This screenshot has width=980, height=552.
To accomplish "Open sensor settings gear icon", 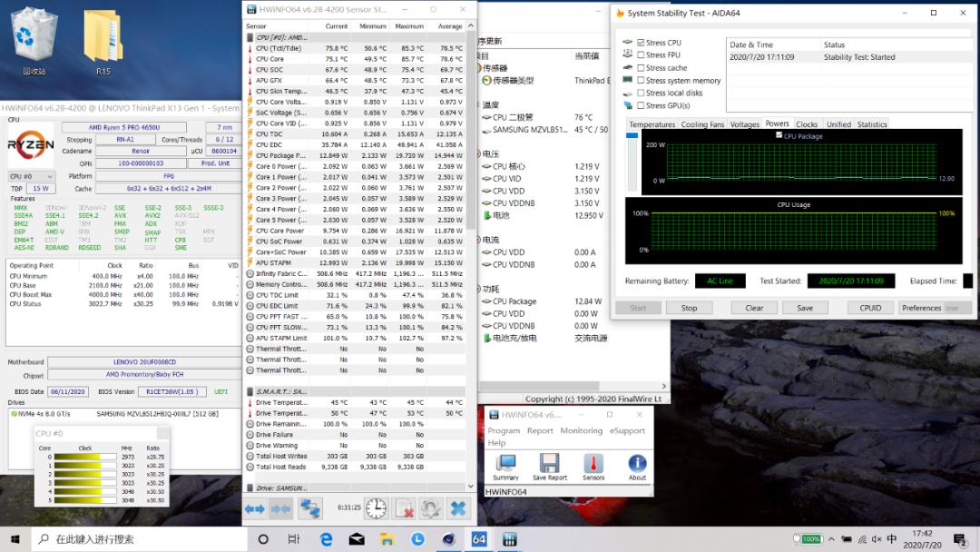I will tap(431, 508).
